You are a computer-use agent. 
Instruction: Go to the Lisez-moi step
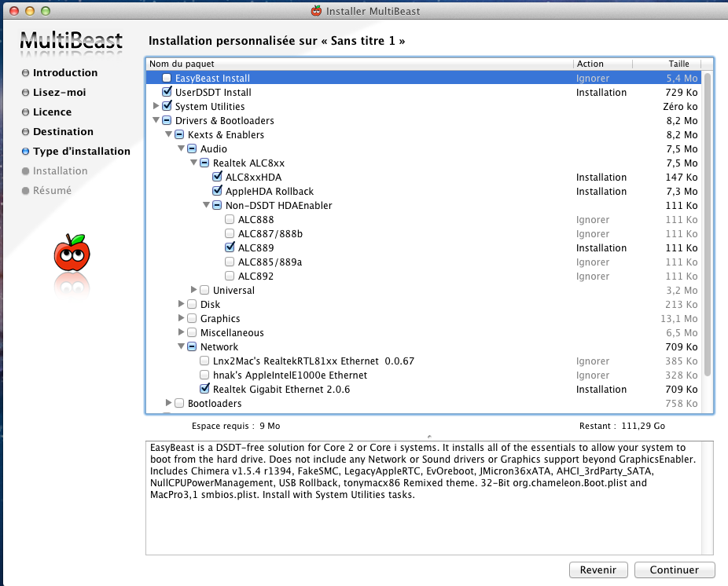tap(60, 93)
